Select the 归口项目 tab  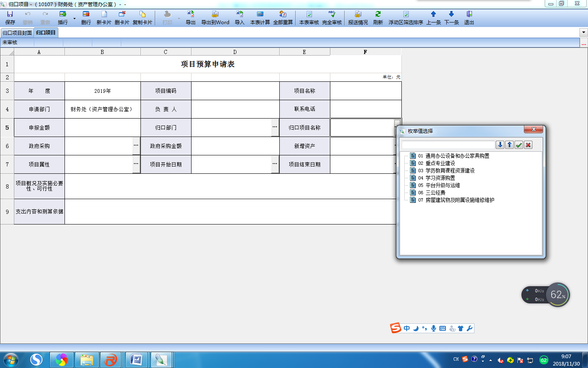(x=46, y=33)
